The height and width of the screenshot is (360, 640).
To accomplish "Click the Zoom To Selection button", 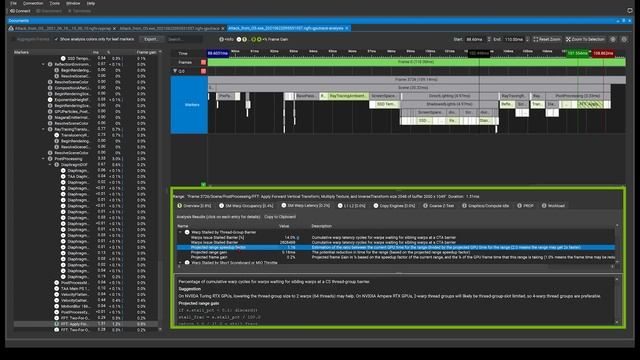I will pyautogui.click(x=585, y=40).
